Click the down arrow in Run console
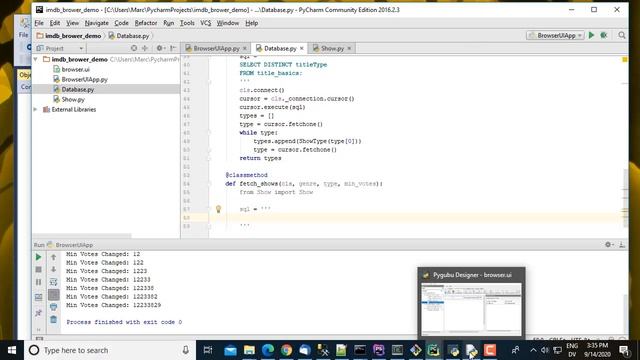Image resolution: width=640 pixels, height=360 pixels. (53, 270)
